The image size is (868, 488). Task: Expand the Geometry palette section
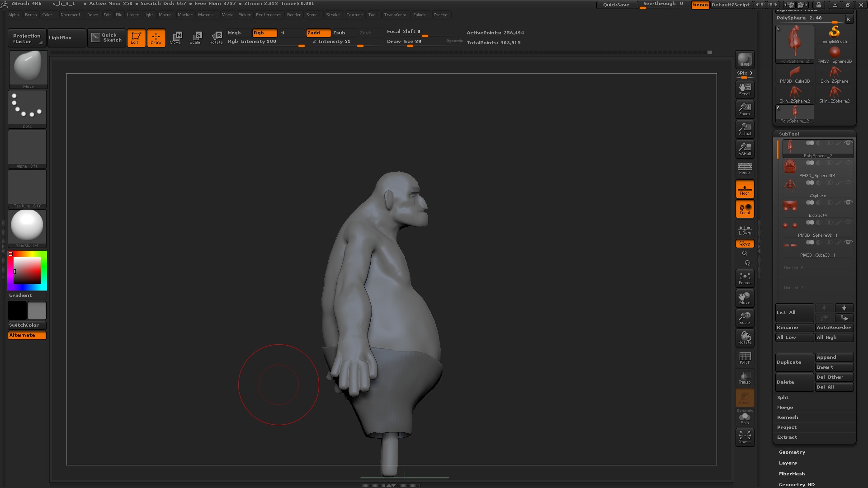[792, 452]
